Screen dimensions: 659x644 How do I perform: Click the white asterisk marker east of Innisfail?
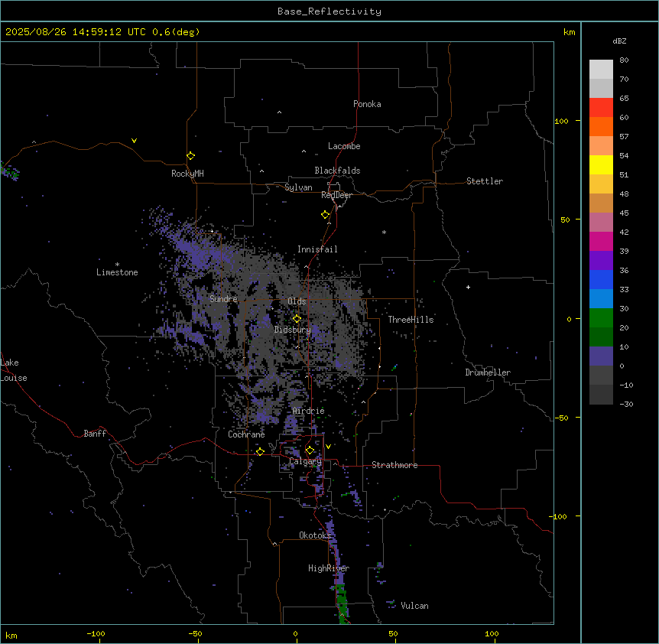tap(384, 232)
